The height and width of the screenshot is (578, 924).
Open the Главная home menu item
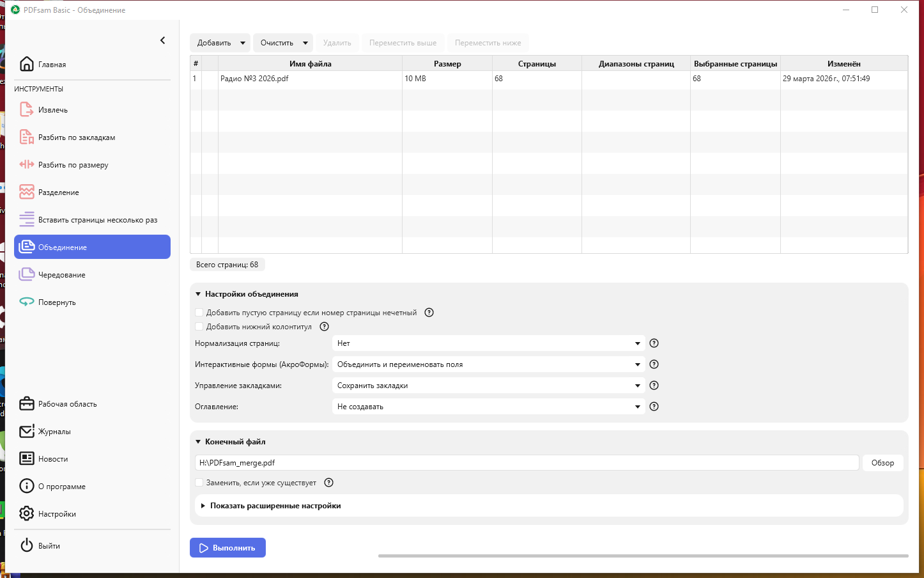point(52,65)
